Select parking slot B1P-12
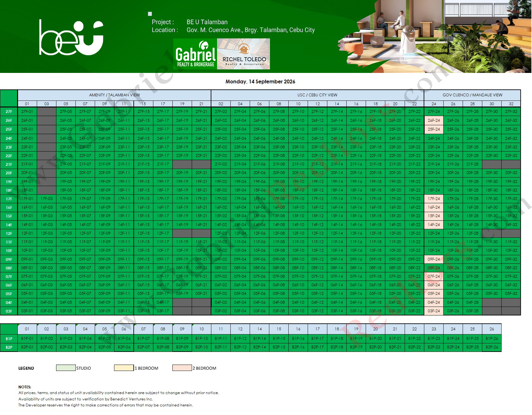 (x=240, y=339)
